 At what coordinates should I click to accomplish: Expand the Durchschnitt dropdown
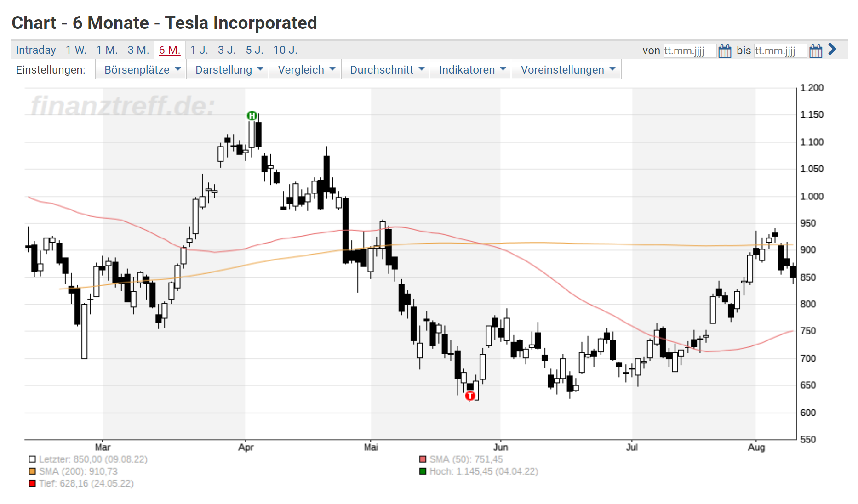point(387,70)
